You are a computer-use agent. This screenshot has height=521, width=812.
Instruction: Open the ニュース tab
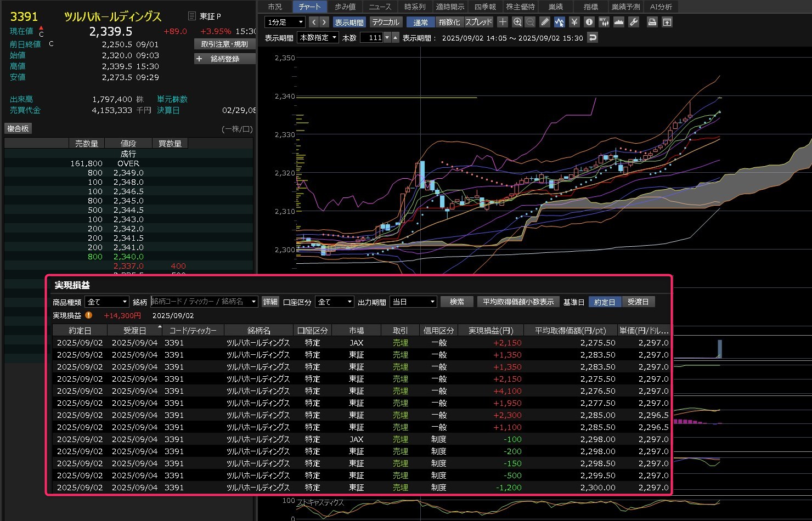[380, 7]
